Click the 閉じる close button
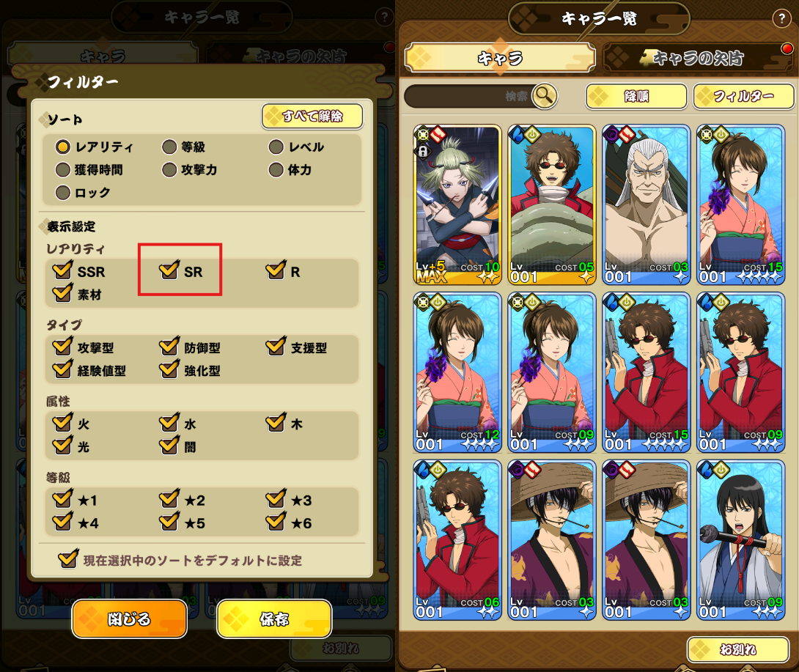 pos(129,619)
